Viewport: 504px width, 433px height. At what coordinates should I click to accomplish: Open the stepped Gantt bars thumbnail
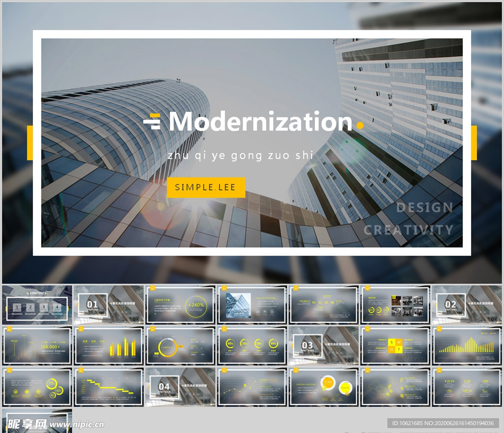tap(109, 387)
